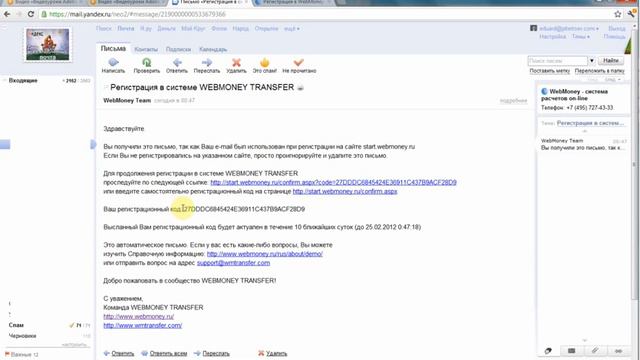Image resolution: width=640 pixels, height=360 pixels.
Task: Open the Черновики drafts folder
Action: click(x=22, y=336)
